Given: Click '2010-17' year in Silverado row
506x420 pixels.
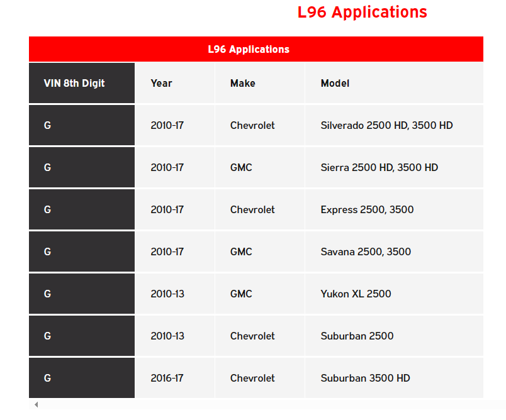Looking at the screenshot, I should [175, 125].
